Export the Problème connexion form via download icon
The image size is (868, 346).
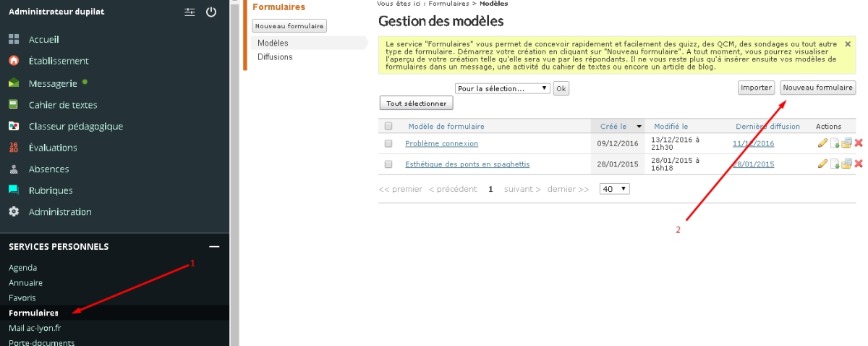[x=835, y=143]
